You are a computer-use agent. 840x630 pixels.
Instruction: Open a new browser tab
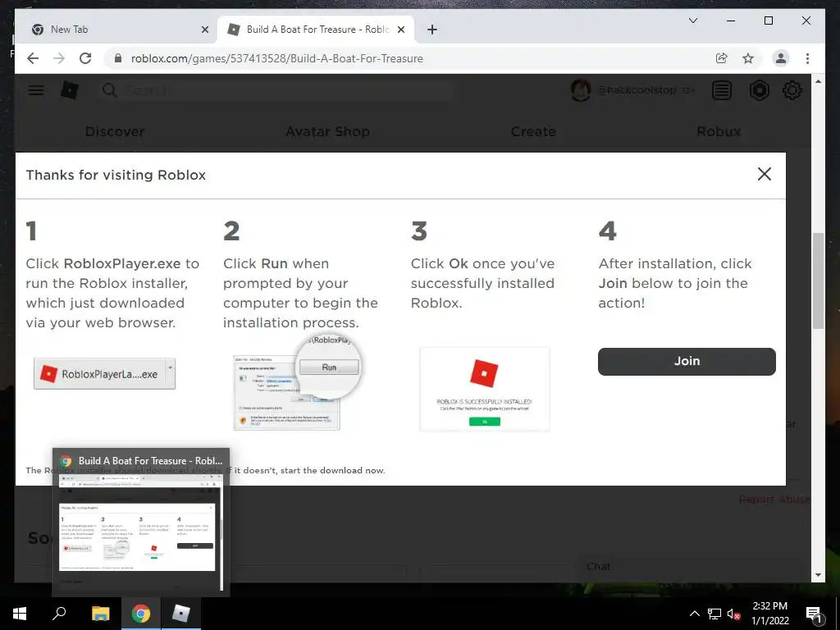point(432,30)
